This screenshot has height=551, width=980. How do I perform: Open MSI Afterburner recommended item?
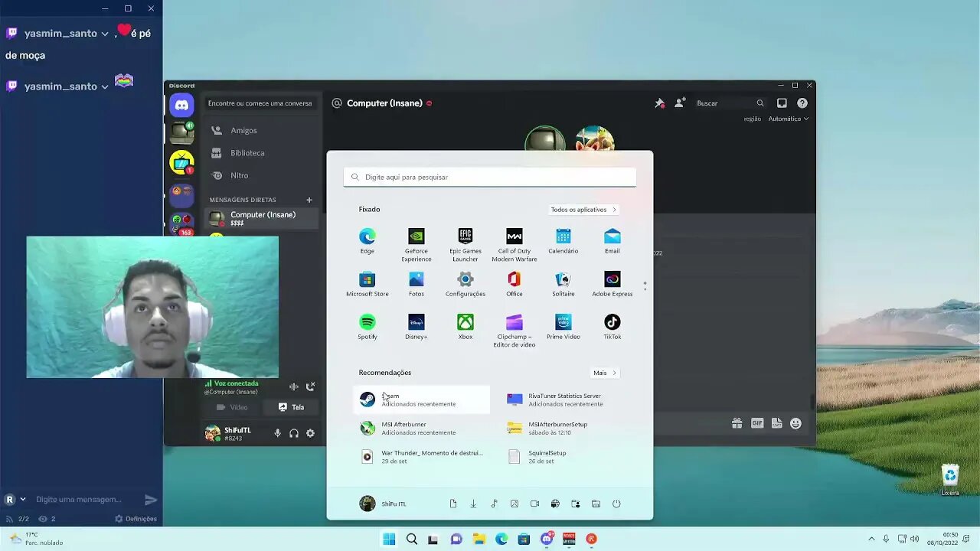[x=422, y=428]
